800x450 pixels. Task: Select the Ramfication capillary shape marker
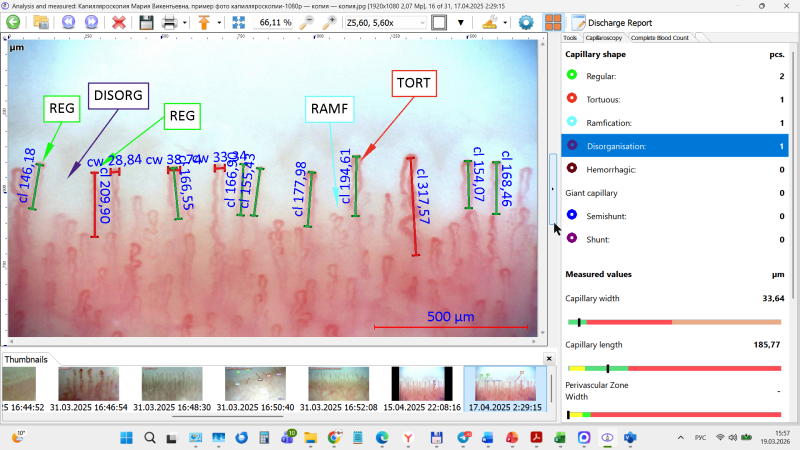tap(572, 121)
